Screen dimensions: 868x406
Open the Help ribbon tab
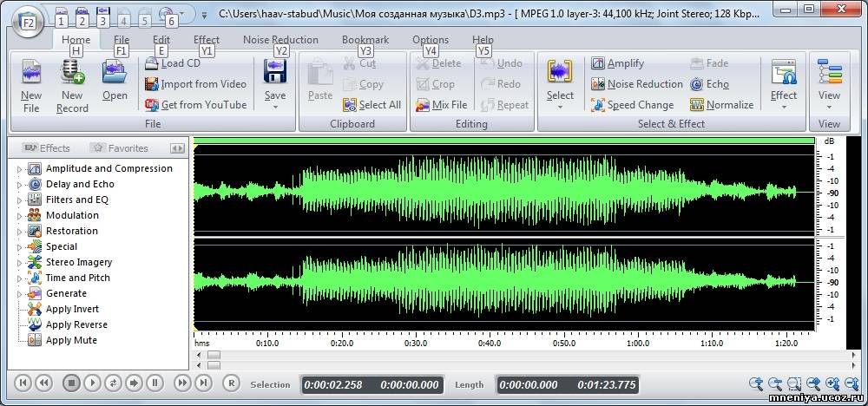(x=483, y=40)
